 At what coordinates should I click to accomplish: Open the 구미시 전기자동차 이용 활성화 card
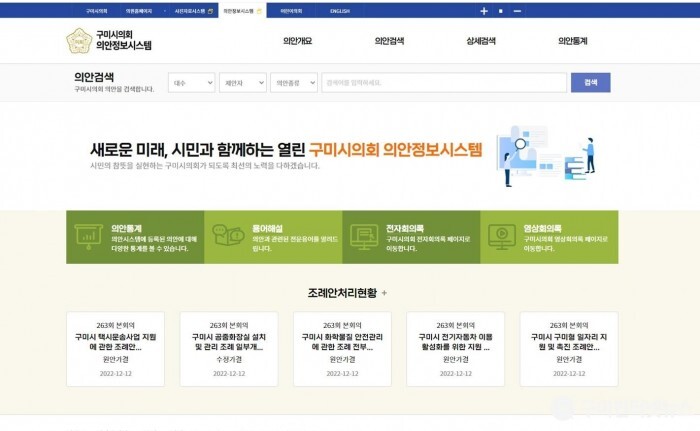pos(456,349)
